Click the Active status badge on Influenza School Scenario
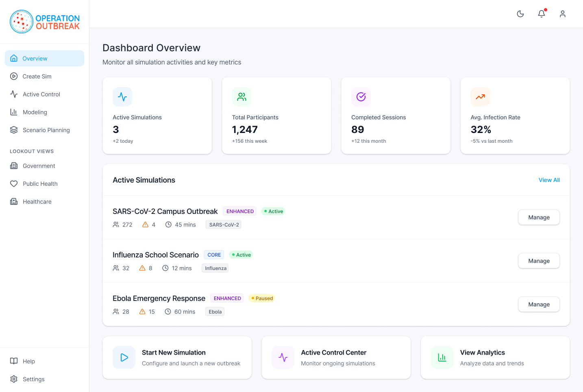The width and height of the screenshot is (583, 392). (x=241, y=255)
